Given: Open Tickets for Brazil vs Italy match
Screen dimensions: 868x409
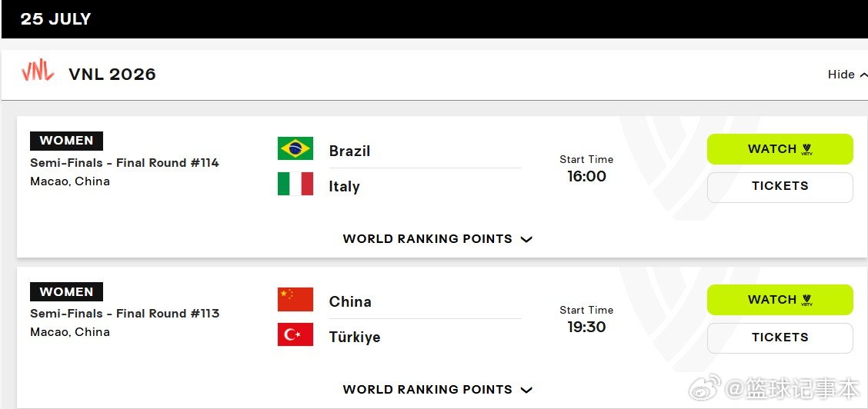Looking at the screenshot, I should tap(780, 187).
